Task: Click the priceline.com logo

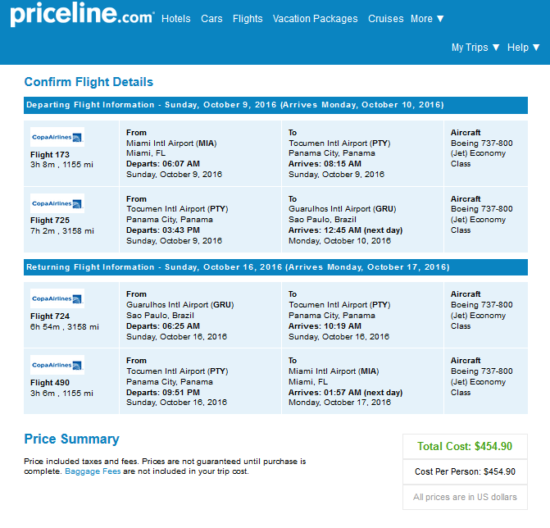Action: pyautogui.click(x=82, y=14)
